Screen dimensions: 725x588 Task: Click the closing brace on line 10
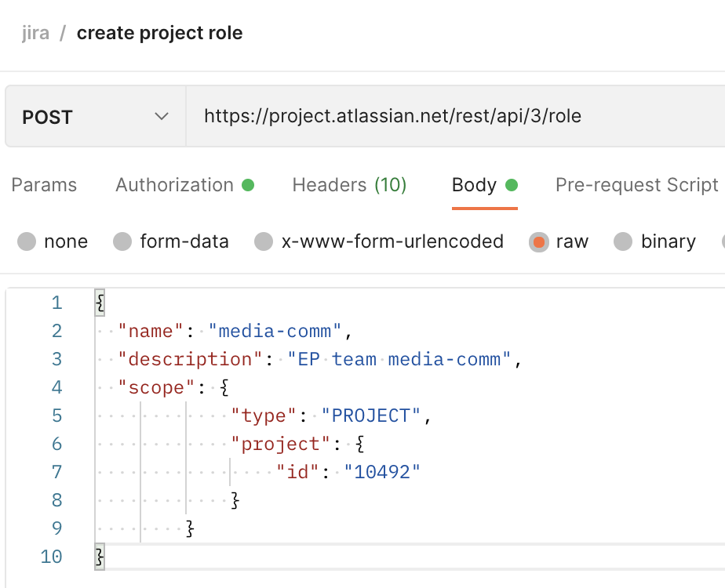[x=100, y=556]
